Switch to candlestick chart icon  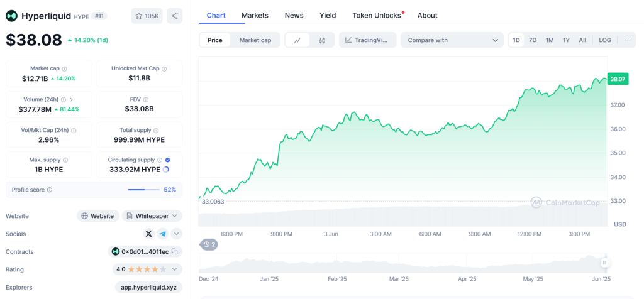pyautogui.click(x=321, y=40)
